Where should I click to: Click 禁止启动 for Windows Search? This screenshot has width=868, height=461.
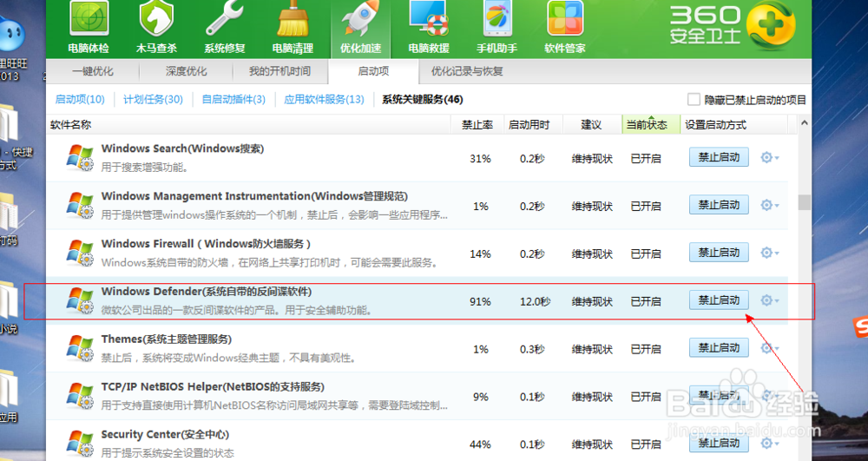point(719,157)
